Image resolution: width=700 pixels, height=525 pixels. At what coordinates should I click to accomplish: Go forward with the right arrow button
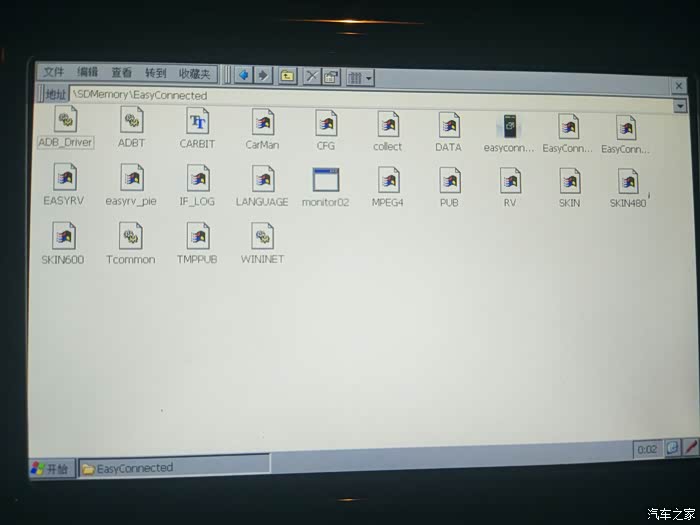coord(263,75)
